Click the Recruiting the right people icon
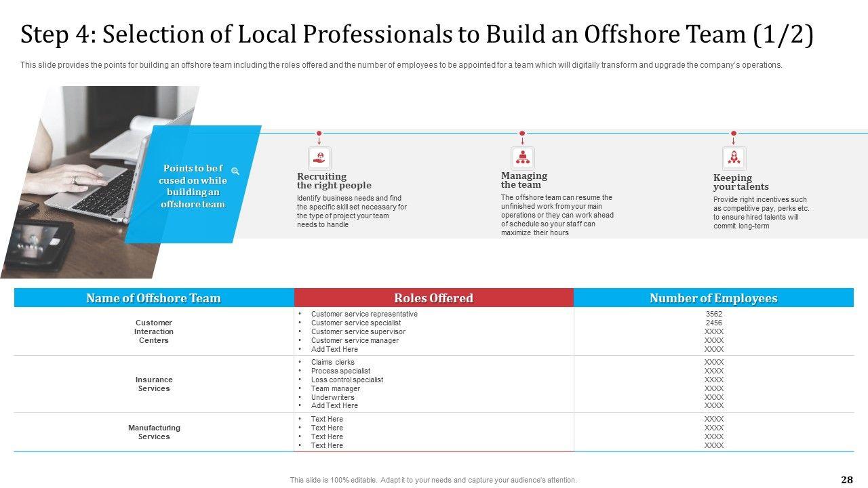This screenshot has height=488, width=868. click(x=319, y=159)
